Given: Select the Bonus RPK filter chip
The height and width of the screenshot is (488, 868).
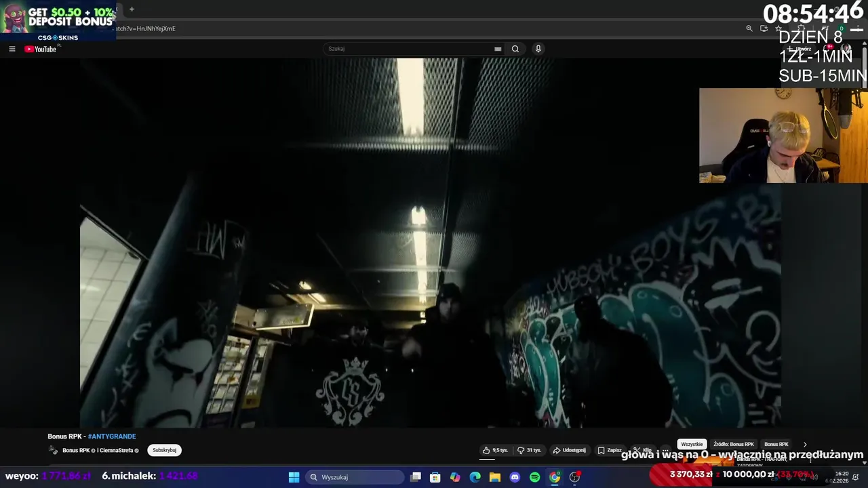Looking at the screenshot, I should point(776,445).
